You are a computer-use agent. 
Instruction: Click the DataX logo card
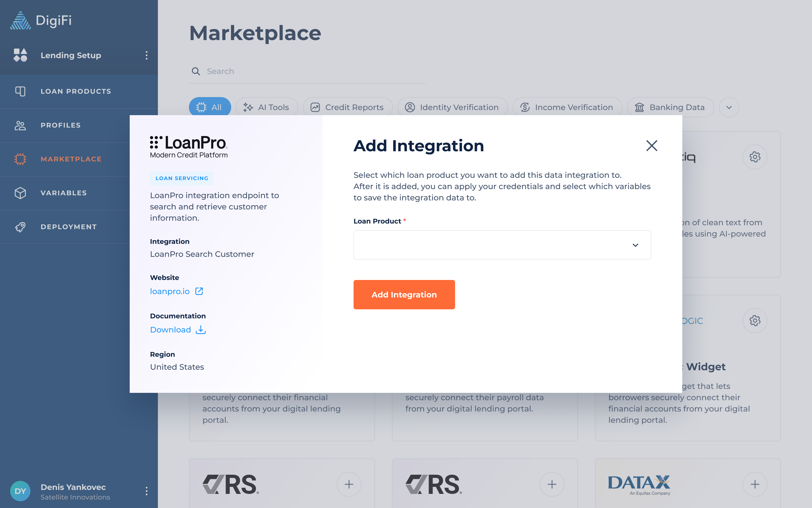pyautogui.click(x=639, y=485)
